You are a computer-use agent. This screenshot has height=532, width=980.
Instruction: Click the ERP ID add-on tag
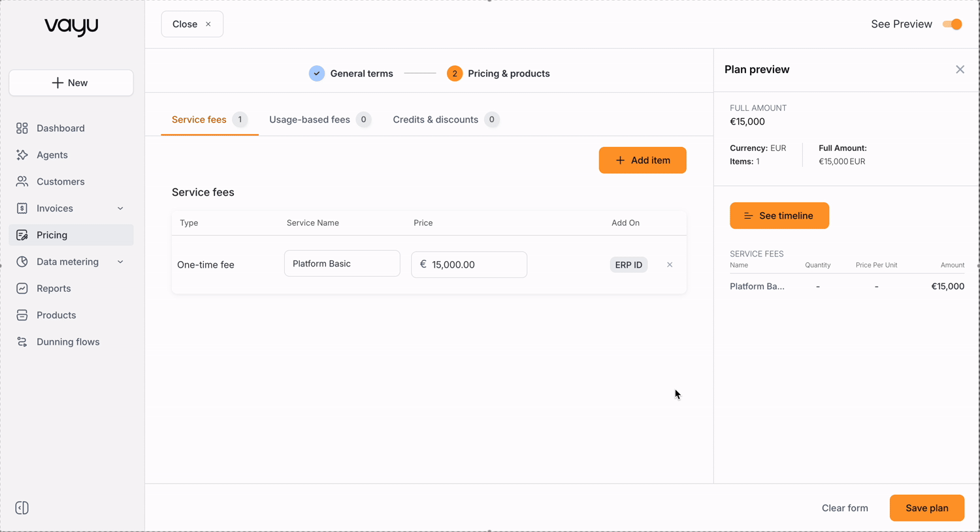point(629,265)
